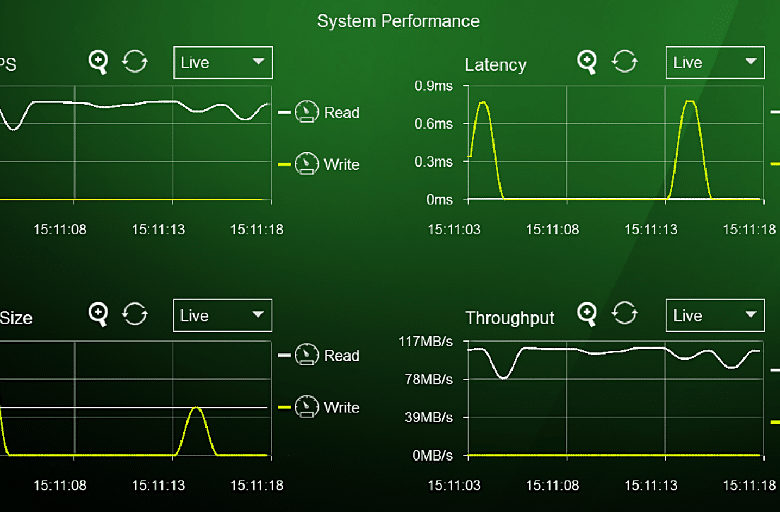This screenshot has height=512, width=780.
Task: Click the Latency chart heading
Action: 495,65
